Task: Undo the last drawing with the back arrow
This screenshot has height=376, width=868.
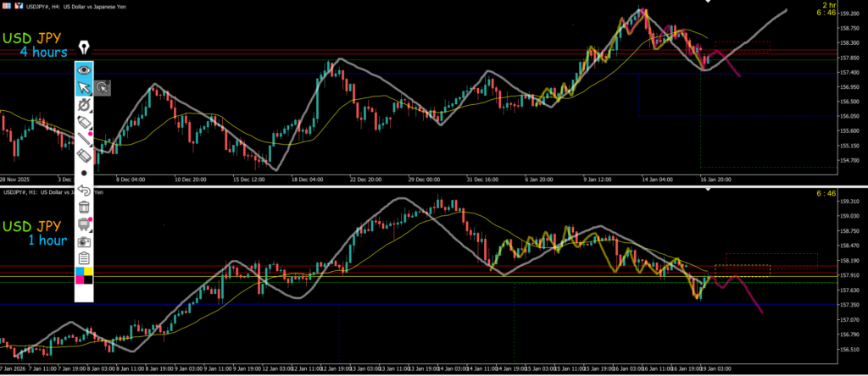Action: coord(84,190)
